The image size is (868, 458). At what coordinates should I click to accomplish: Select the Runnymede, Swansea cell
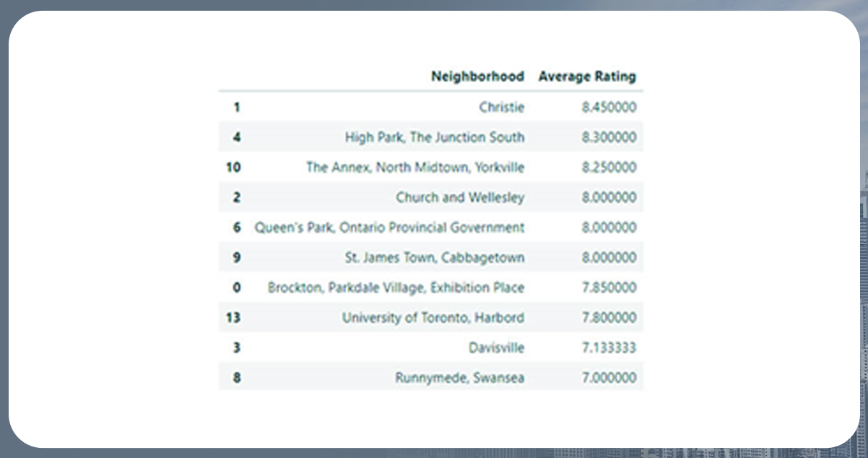tap(459, 378)
